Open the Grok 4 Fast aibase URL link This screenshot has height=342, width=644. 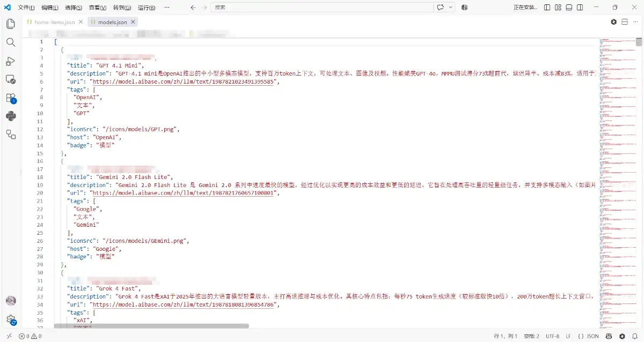183,304
